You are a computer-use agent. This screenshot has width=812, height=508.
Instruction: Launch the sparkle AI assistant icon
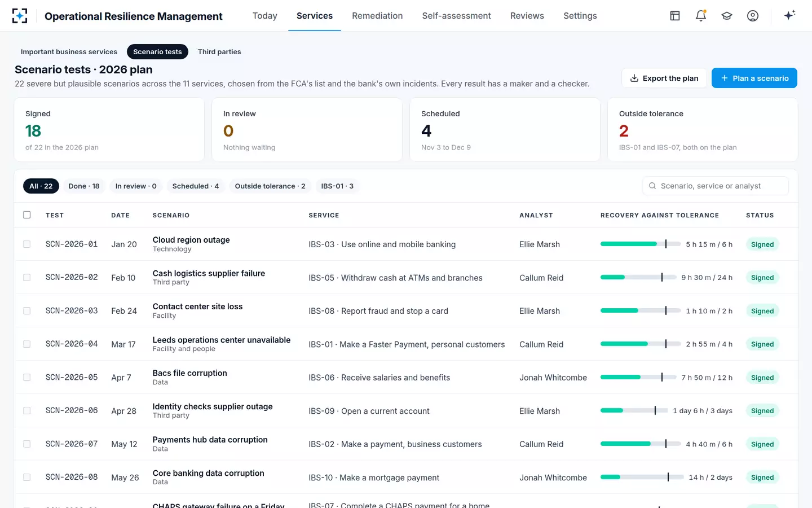pos(789,15)
